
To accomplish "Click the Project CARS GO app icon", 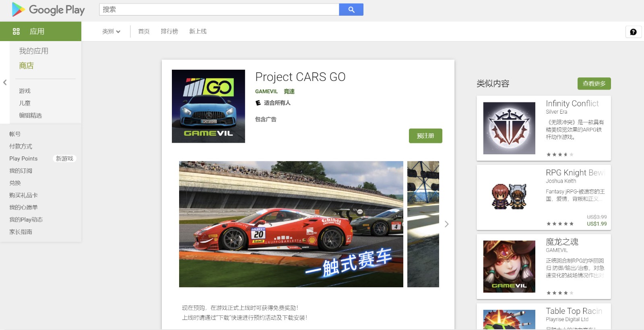I will tap(208, 106).
